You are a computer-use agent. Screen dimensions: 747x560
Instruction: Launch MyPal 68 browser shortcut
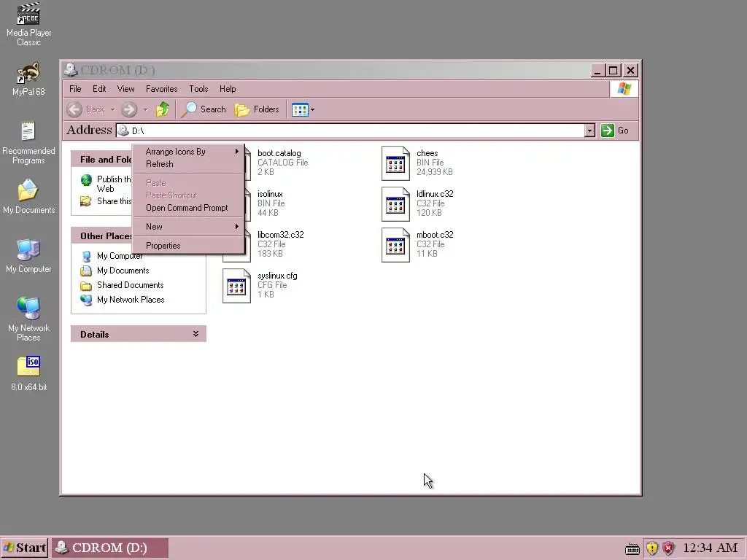28,79
